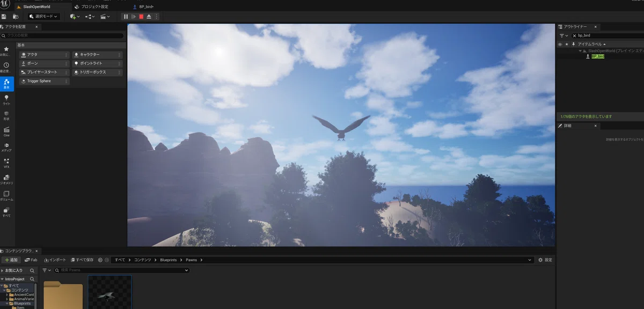Viewport: 644px width, 309px height.
Task: Clear the bp_bird Outliner search
Action: [x=574, y=35]
